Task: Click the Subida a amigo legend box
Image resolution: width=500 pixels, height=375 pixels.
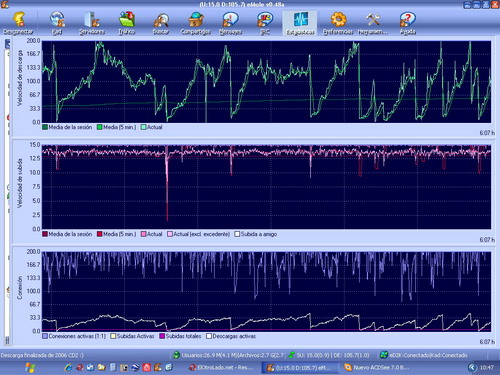Action: (x=237, y=234)
